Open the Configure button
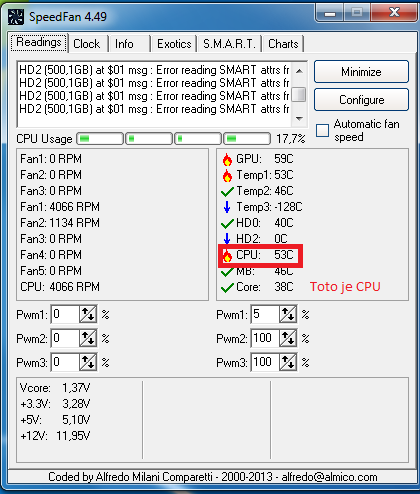Image resolution: width=420 pixels, height=494 pixels. coord(361,100)
